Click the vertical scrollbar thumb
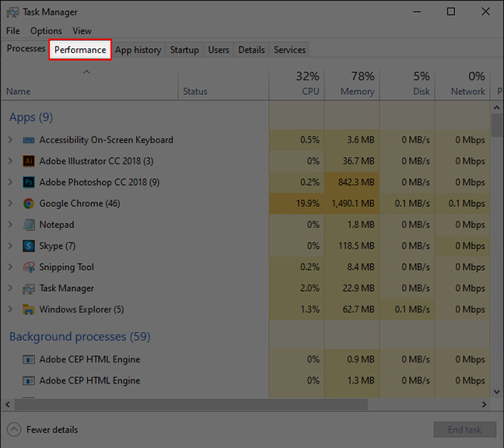 pos(497,126)
